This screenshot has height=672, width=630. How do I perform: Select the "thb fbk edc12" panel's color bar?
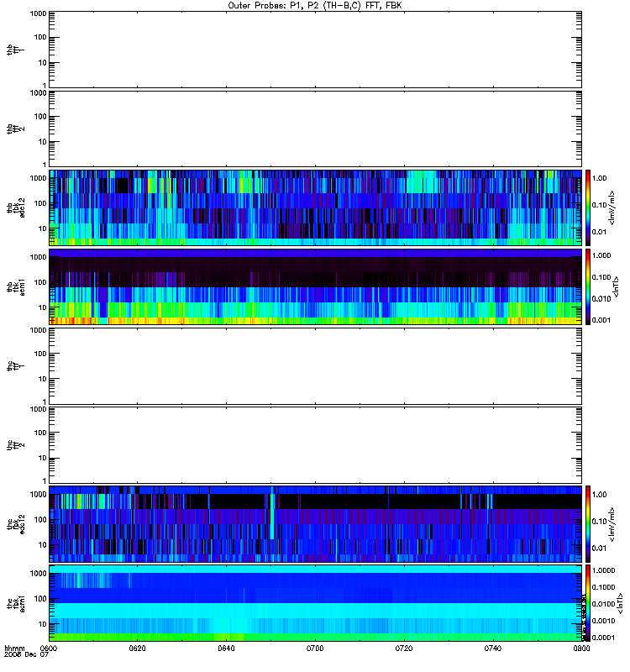pyautogui.click(x=588, y=207)
